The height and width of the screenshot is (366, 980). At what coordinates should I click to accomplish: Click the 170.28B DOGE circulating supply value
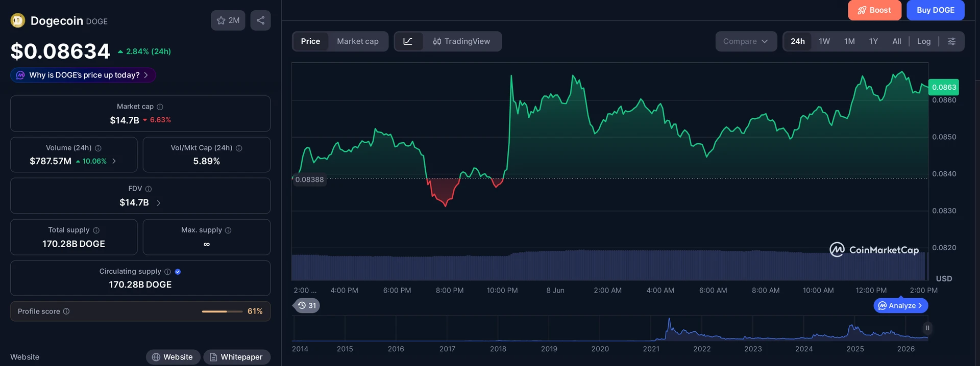pyautogui.click(x=140, y=284)
